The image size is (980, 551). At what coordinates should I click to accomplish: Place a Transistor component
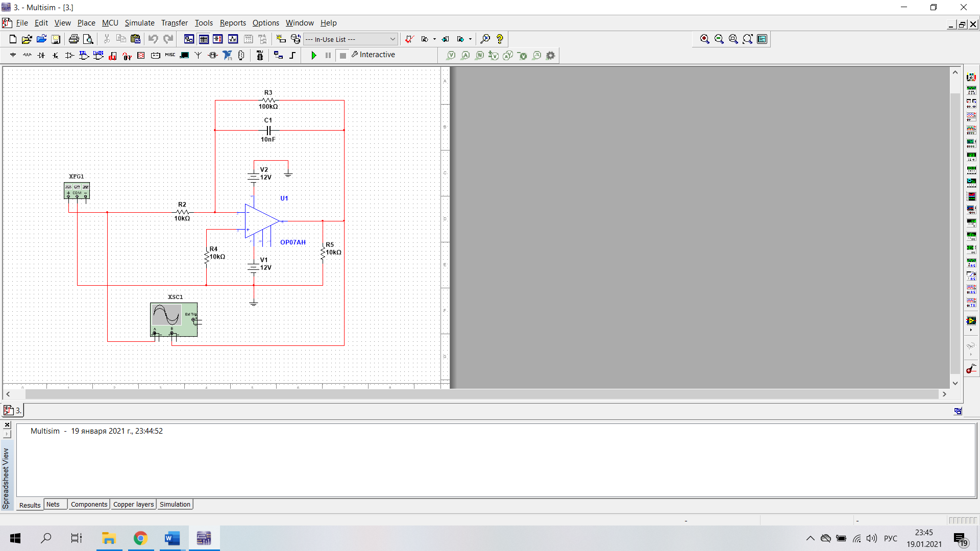coord(56,55)
